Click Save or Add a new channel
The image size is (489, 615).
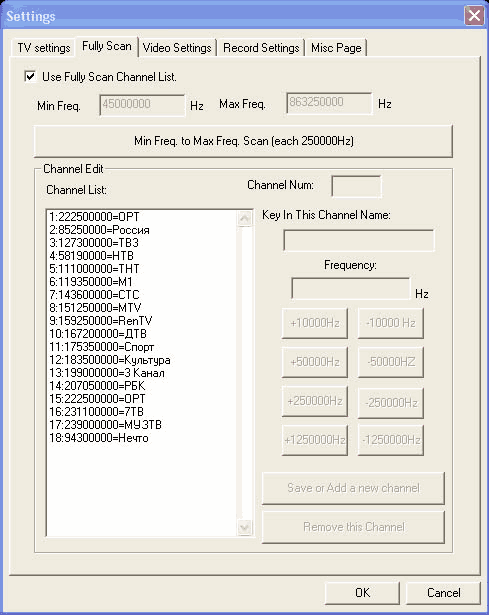click(353, 488)
